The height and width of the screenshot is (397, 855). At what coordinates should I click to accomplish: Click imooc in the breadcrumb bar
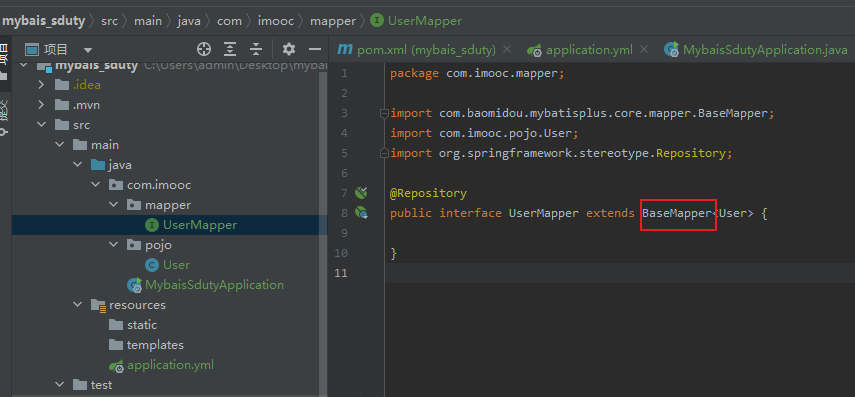[276, 21]
